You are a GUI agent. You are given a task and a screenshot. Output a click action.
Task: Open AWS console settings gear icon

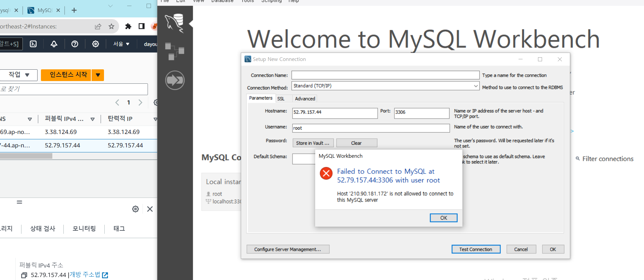96,44
